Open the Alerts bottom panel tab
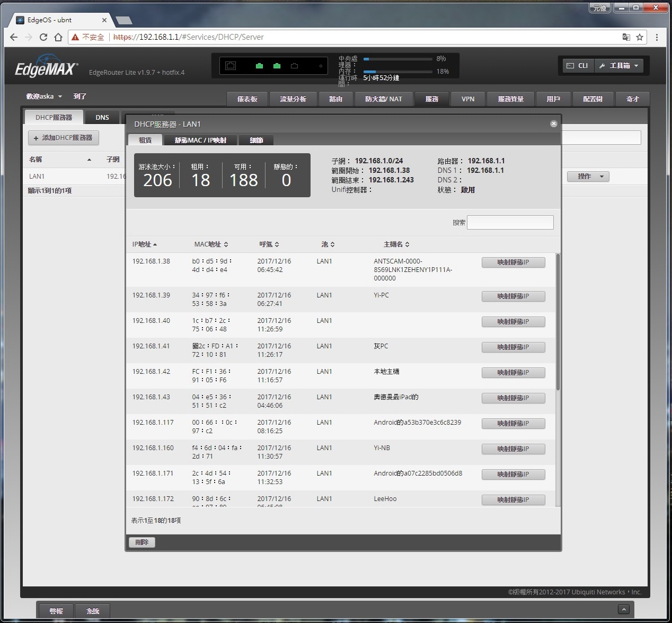The image size is (672, 623). [x=56, y=611]
